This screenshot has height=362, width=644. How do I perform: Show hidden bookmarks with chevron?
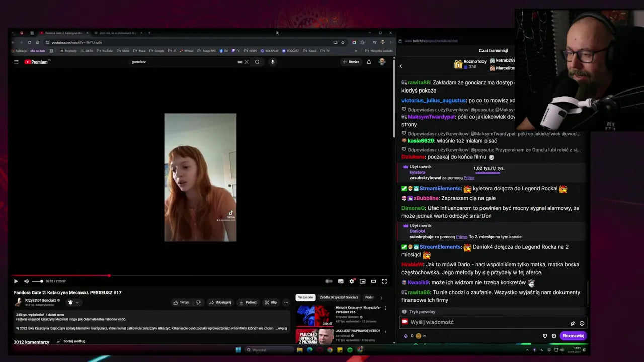coord(356,51)
